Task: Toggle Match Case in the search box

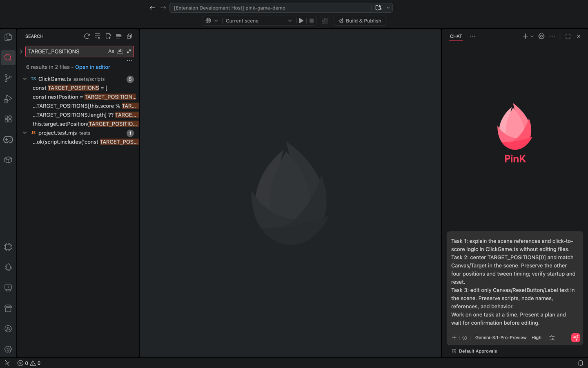Action: click(x=111, y=52)
